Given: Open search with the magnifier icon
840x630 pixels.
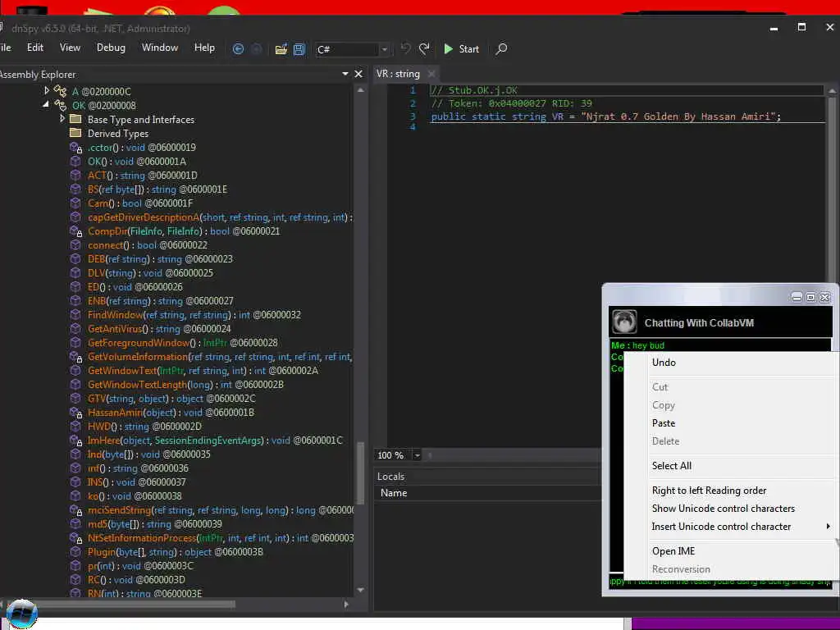Looking at the screenshot, I should click(501, 48).
